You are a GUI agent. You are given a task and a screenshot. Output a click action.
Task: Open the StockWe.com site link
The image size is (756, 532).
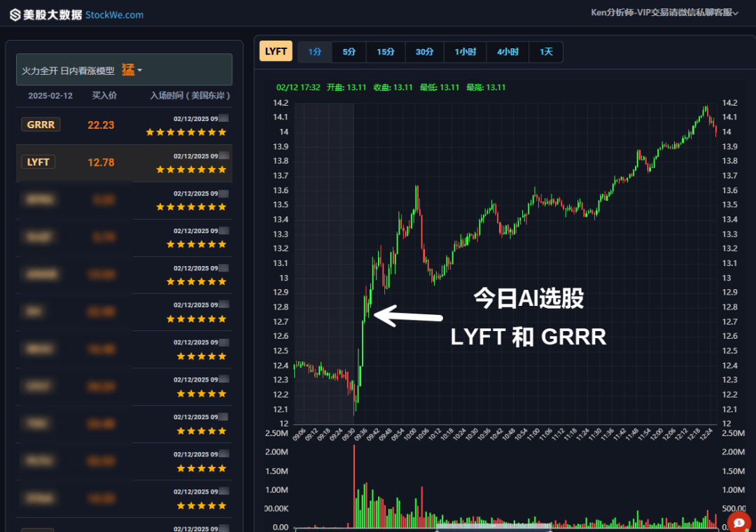pyautogui.click(x=114, y=15)
